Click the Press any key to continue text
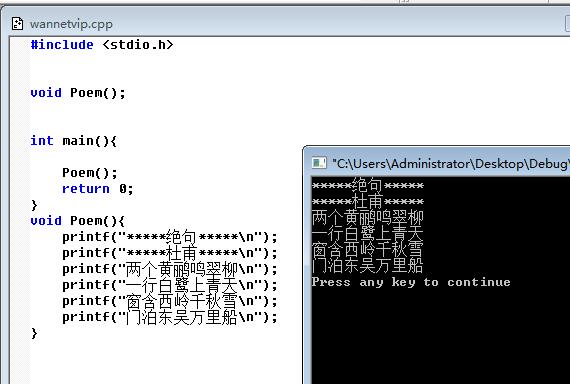The width and height of the screenshot is (570, 384). pos(411,282)
